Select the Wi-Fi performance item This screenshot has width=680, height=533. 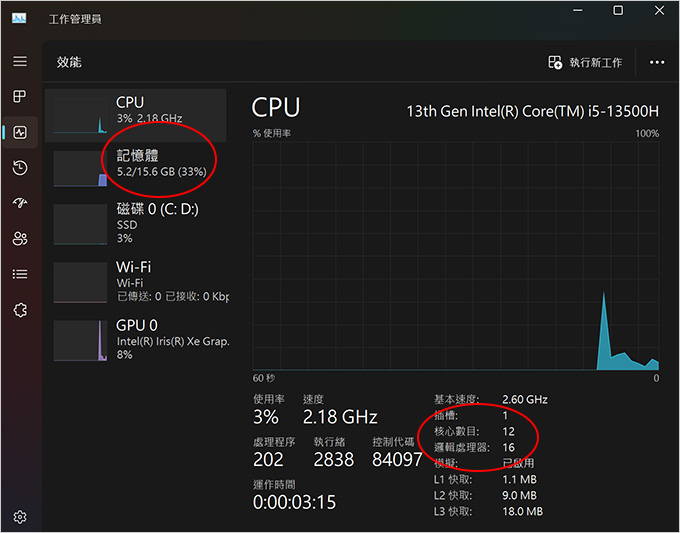(136, 281)
